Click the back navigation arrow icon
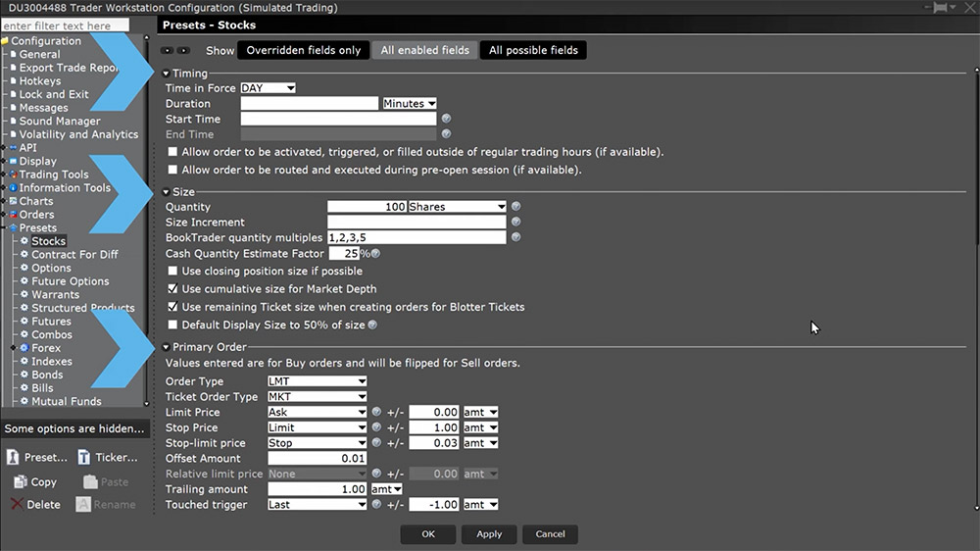This screenshot has height=551, width=980. click(167, 50)
